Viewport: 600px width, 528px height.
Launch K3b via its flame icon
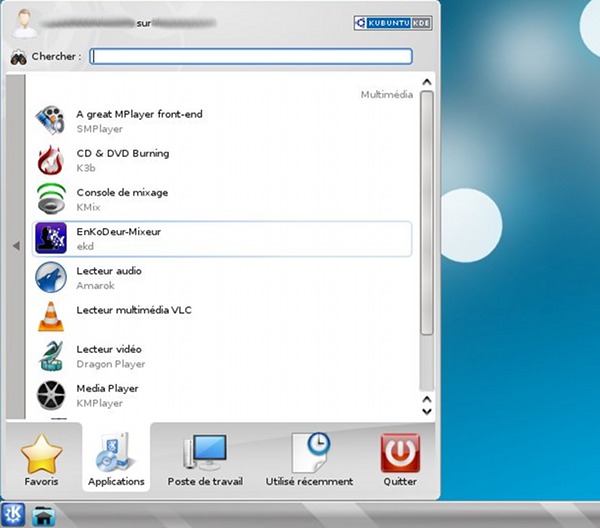coord(51,160)
